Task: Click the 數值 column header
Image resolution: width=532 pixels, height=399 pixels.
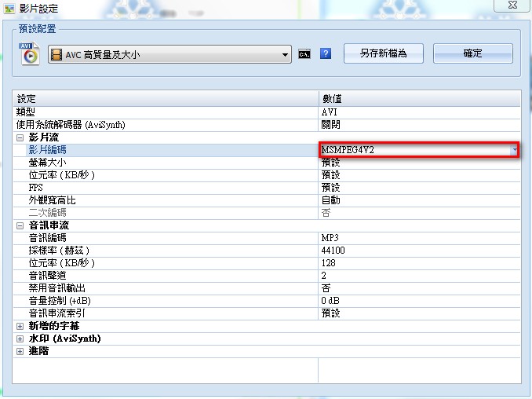Action: (419, 98)
